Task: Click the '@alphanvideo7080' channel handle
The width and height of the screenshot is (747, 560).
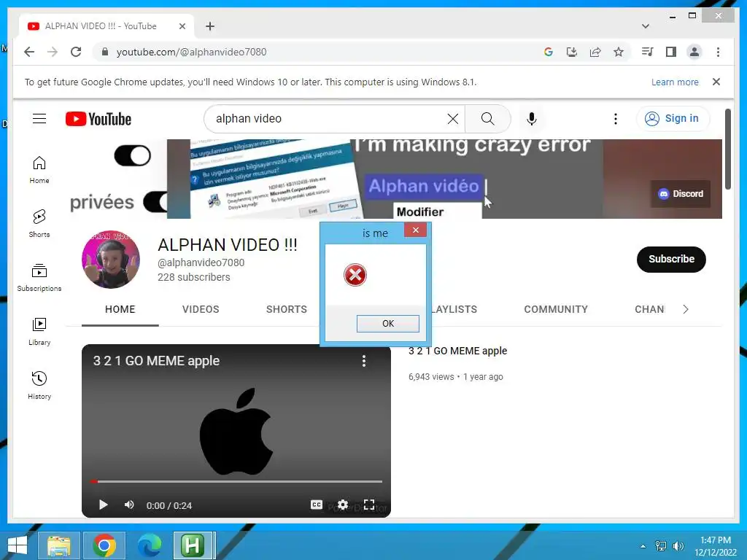Action: (201, 262)
